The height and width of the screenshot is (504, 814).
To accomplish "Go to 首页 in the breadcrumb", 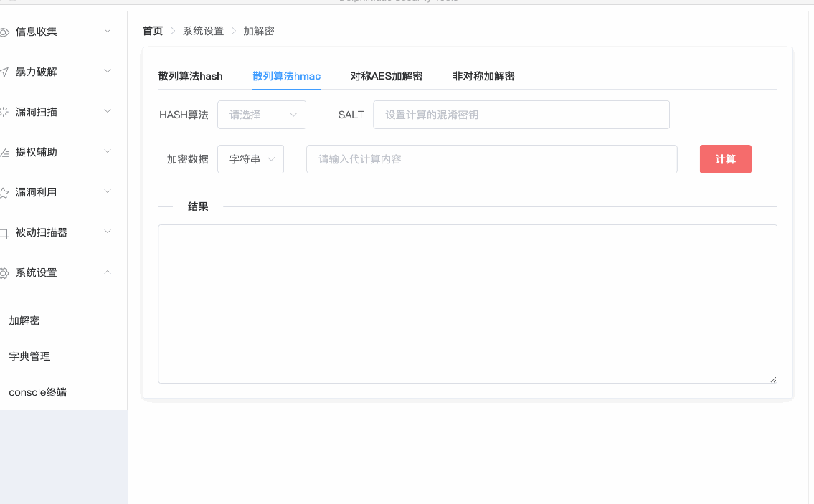I will pos(152,31).
